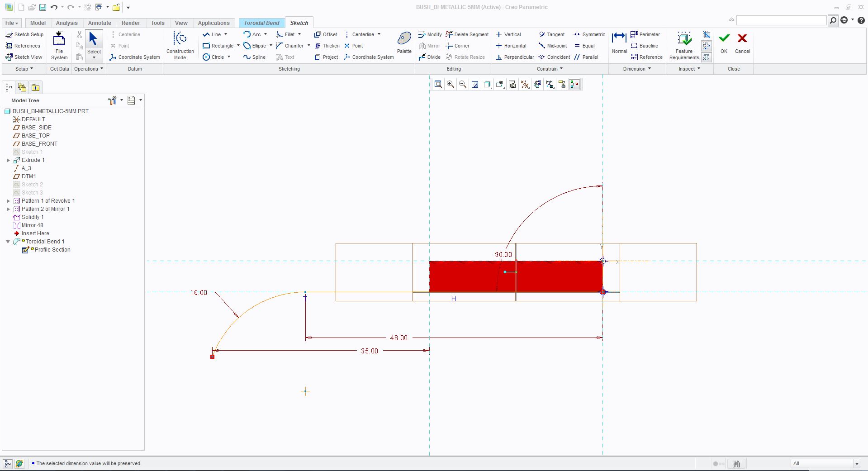Click the search input field
This screenshot has width=868, height=471.
click(781, 20)
